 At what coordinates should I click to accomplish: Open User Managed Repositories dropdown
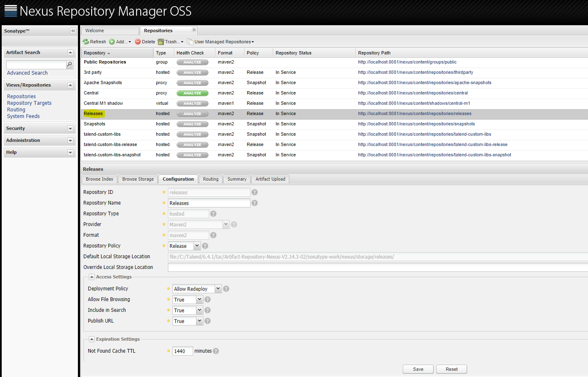(223, 42)
